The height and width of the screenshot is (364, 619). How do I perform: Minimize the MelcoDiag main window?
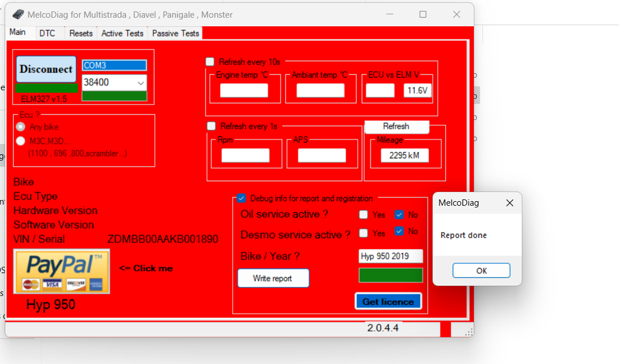(x=390, y=14)
